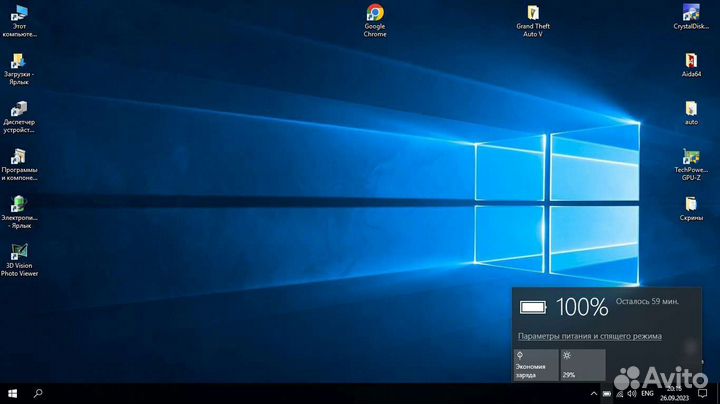Select the Grand Theft Auto V icon

(x=533, y=21)
